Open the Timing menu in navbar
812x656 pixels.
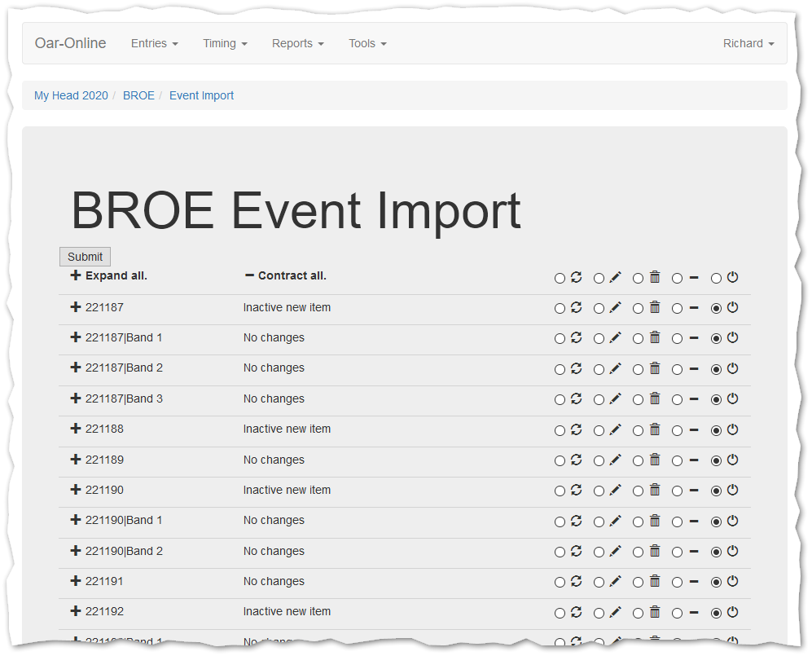tap(225, 43)
